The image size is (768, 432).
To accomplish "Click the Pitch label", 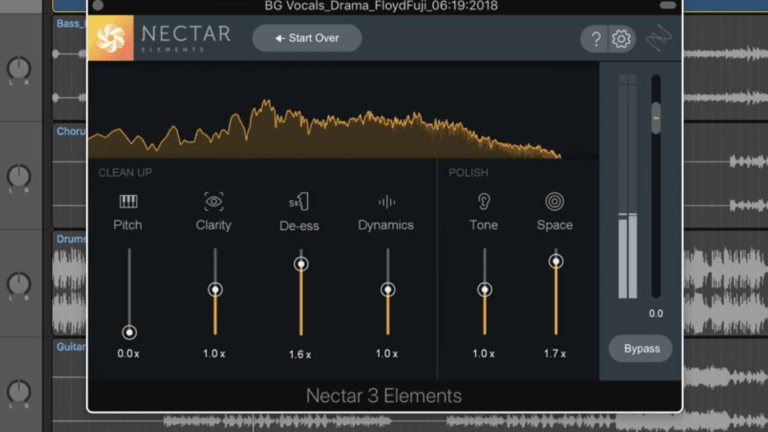I will [128, 225].
